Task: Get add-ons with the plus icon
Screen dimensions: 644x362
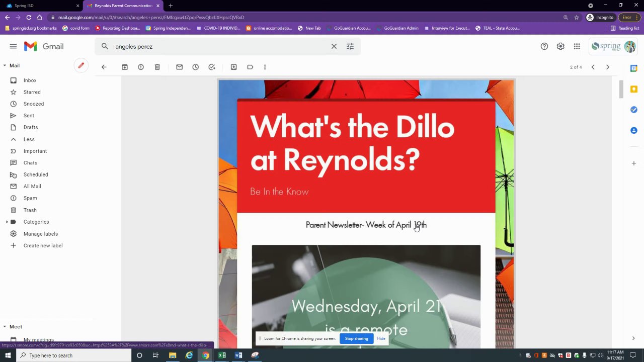Action: point(634,163)
